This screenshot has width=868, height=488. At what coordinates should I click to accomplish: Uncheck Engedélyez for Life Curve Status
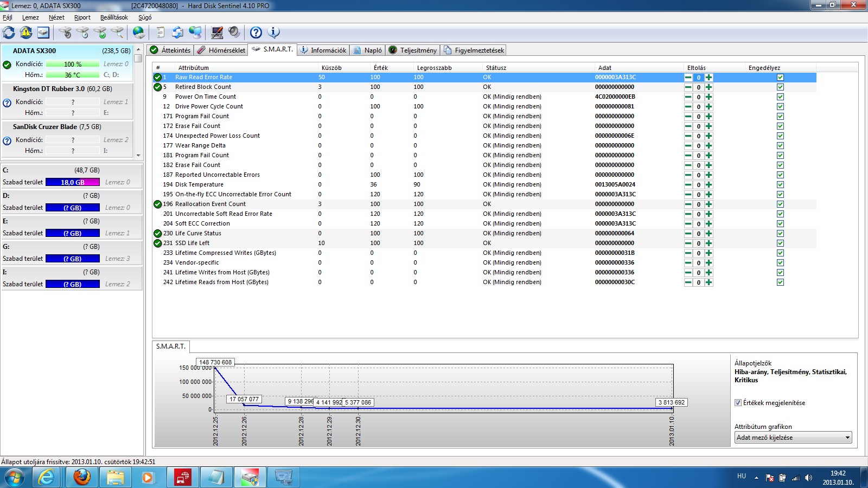click(780, 234)
